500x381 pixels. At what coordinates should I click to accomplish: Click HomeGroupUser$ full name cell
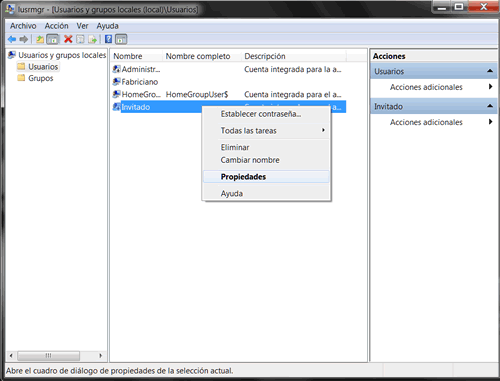[197, 95]
